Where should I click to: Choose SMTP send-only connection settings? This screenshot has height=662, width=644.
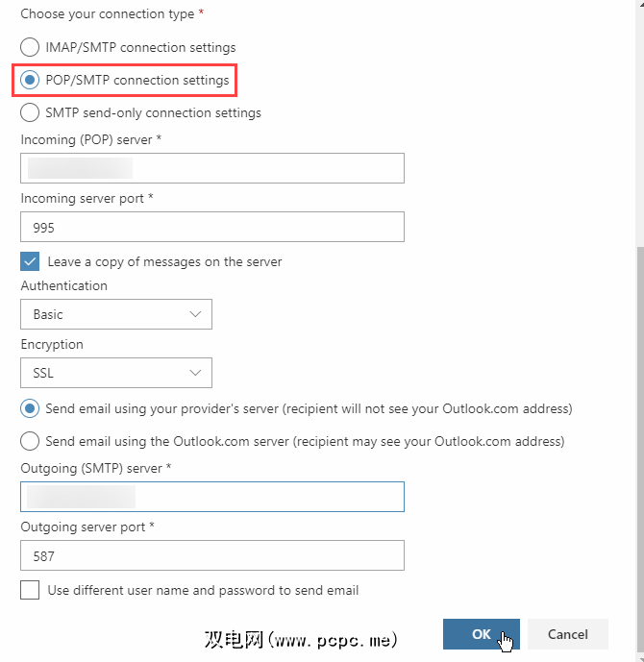(x=30, y=112)
